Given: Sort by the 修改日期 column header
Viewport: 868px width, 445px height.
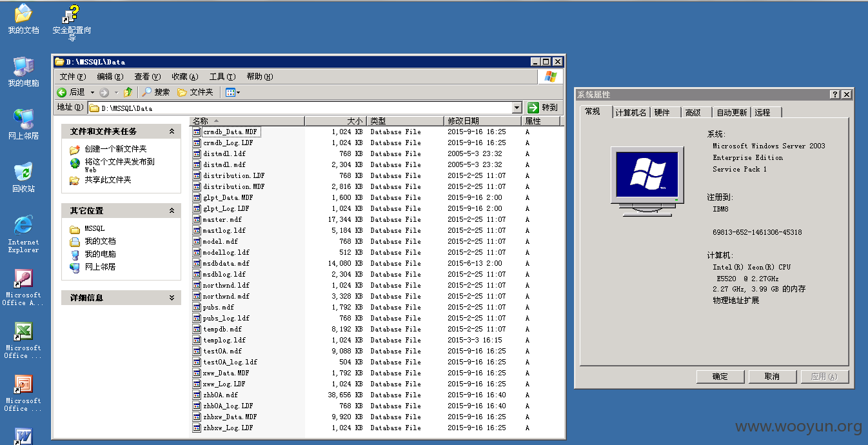Looking at the screenshot, I should coord(483,121).
